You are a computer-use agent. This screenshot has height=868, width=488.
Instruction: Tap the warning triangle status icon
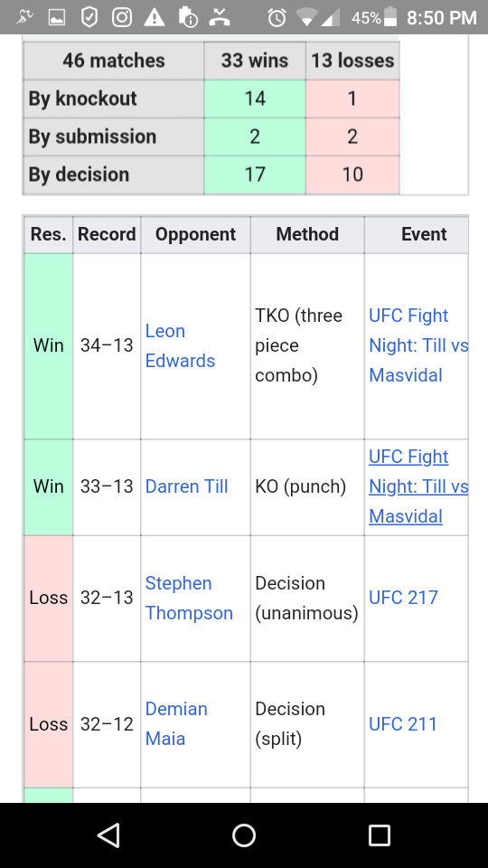[x=155, y=18]
